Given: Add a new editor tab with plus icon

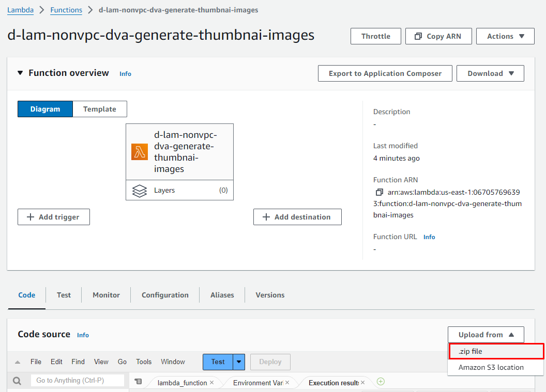Looking at the screenshot, I should pos(381,382).
